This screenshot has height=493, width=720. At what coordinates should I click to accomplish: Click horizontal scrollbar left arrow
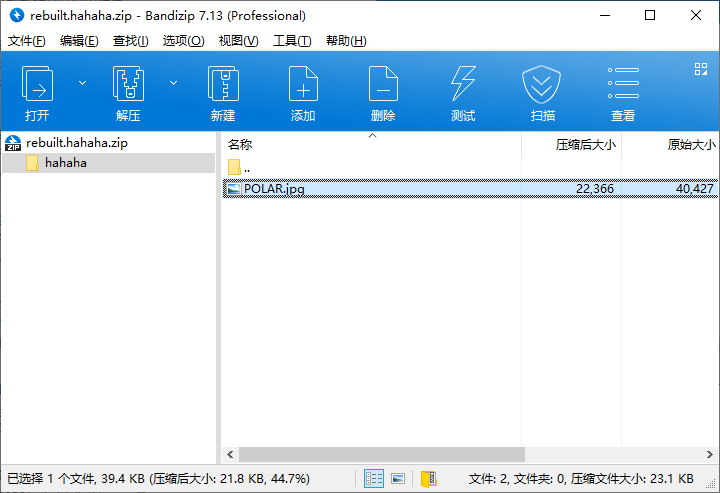pyautogui.click(x=230, y=454)
